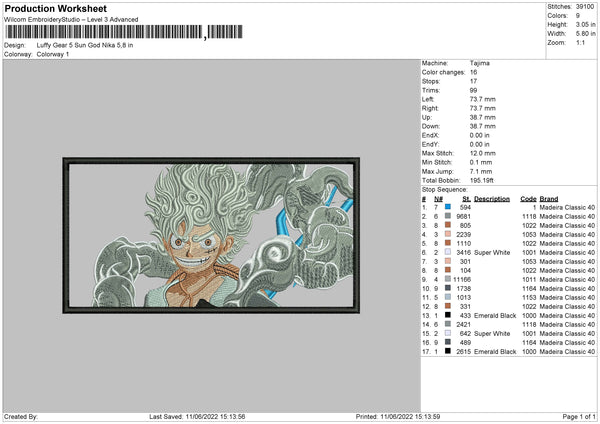Click the embroidered Luffy design preview
Viewport: 600px width, 424px height.
pyautogui.click(x=211, y=235)
